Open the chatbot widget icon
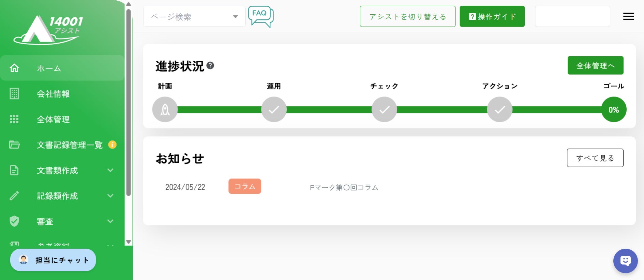 coord(625,261)
